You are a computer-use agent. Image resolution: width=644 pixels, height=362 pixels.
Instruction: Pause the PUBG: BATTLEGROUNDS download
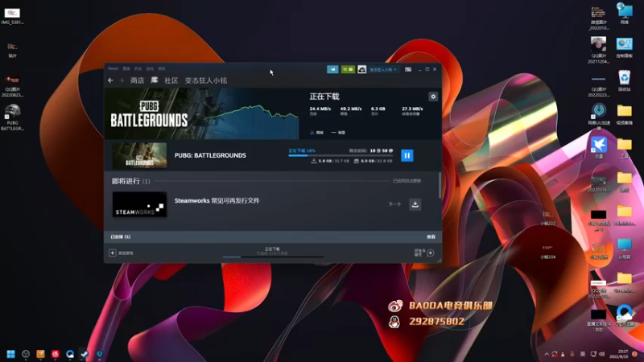407,155
